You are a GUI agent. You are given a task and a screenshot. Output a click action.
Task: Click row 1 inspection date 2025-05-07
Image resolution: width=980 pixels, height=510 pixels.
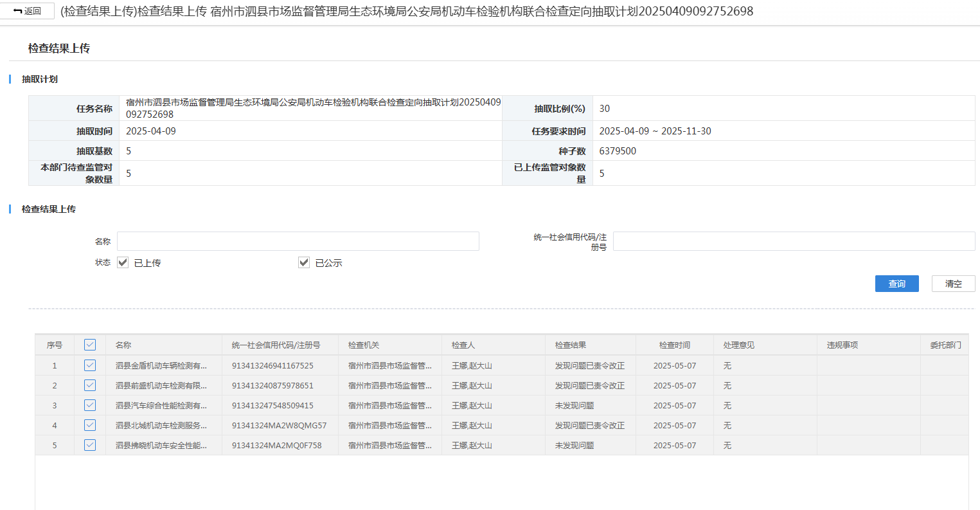pos(675,365)
